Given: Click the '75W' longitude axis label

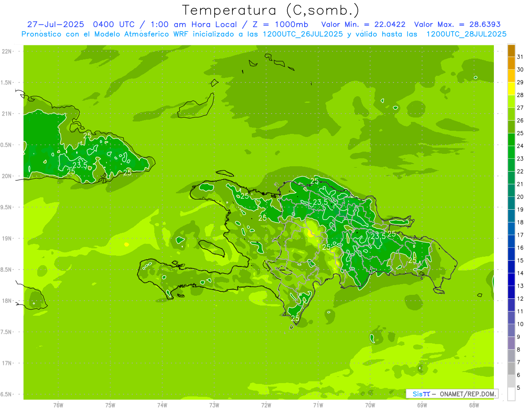Looking at the screenshot, I should click(x=110, y=405).
